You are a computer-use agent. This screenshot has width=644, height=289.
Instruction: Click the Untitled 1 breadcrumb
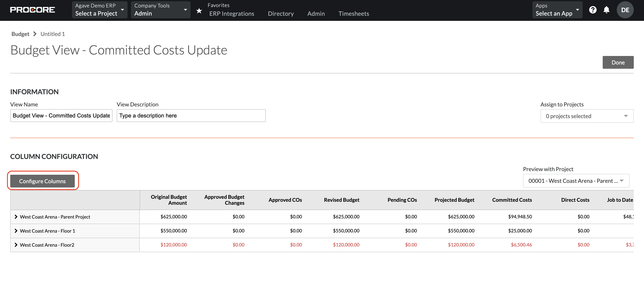click(x=53, y=34)
